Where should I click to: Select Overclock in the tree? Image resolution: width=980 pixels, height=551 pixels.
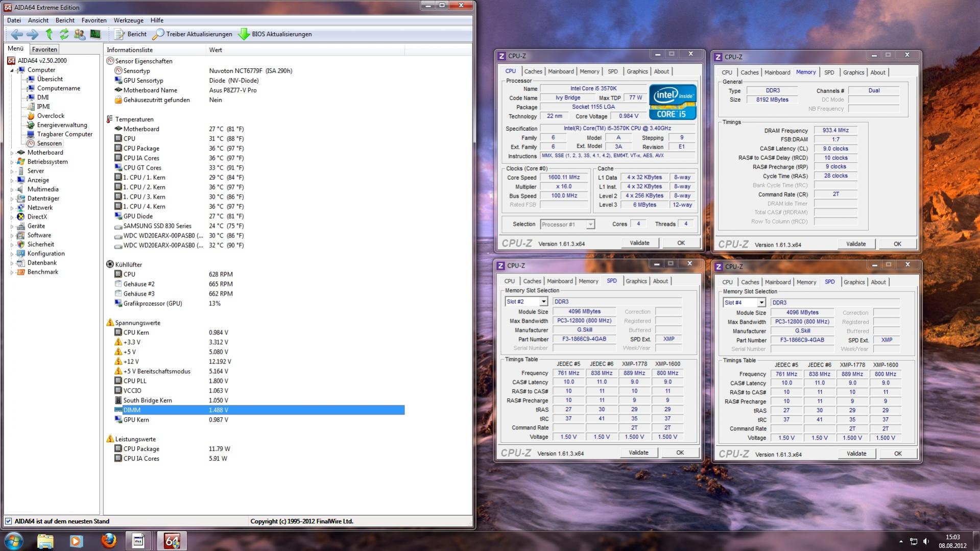[51, 116]
